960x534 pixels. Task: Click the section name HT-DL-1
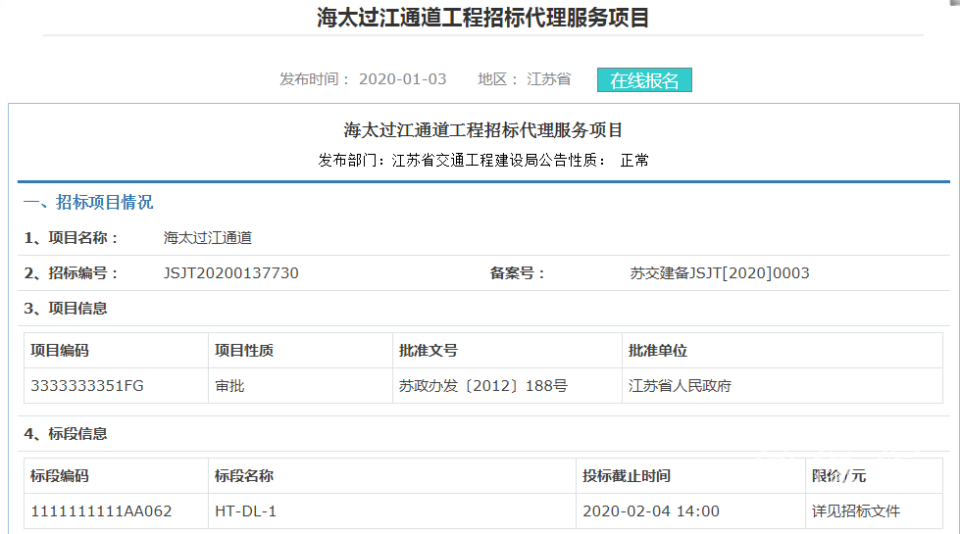[245, 511]
